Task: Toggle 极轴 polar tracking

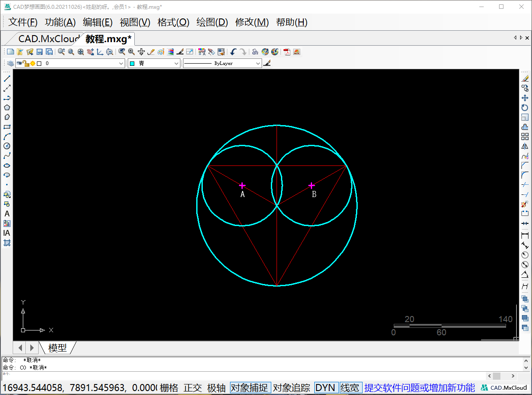Action: pyautogui.click(x=216, y=388)
